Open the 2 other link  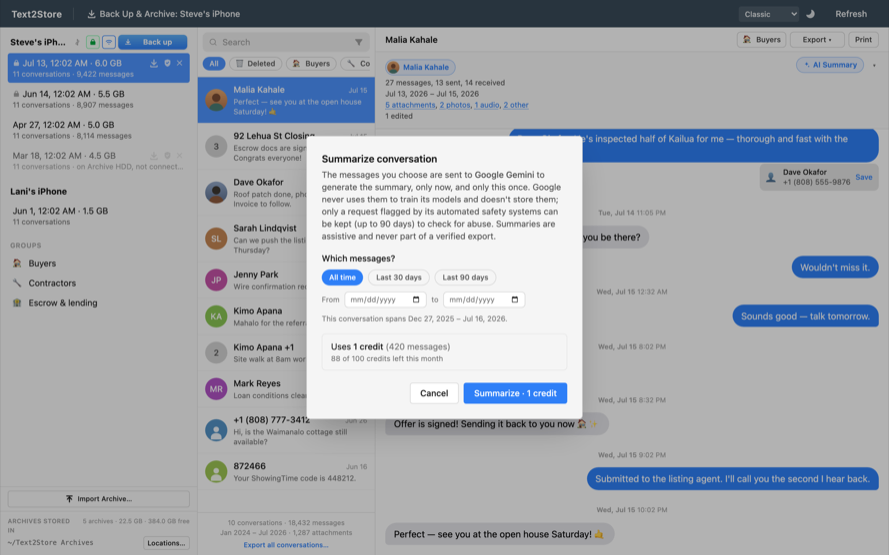click(x=516, y=105)
